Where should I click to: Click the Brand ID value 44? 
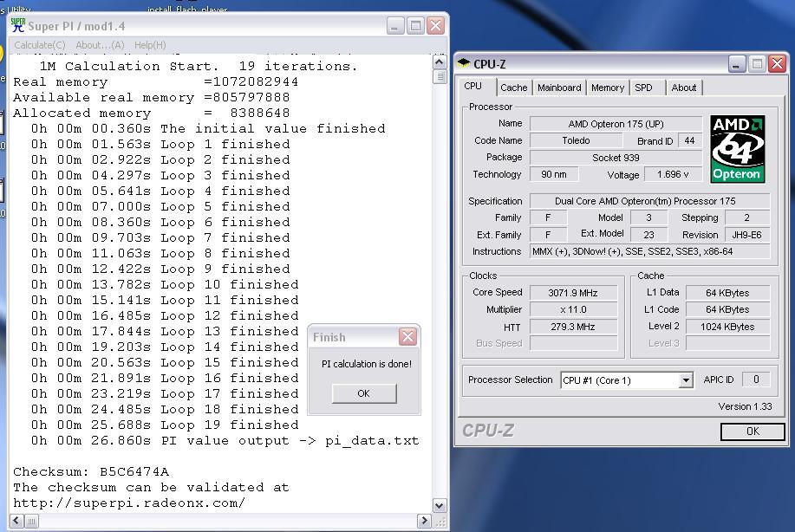689,140
